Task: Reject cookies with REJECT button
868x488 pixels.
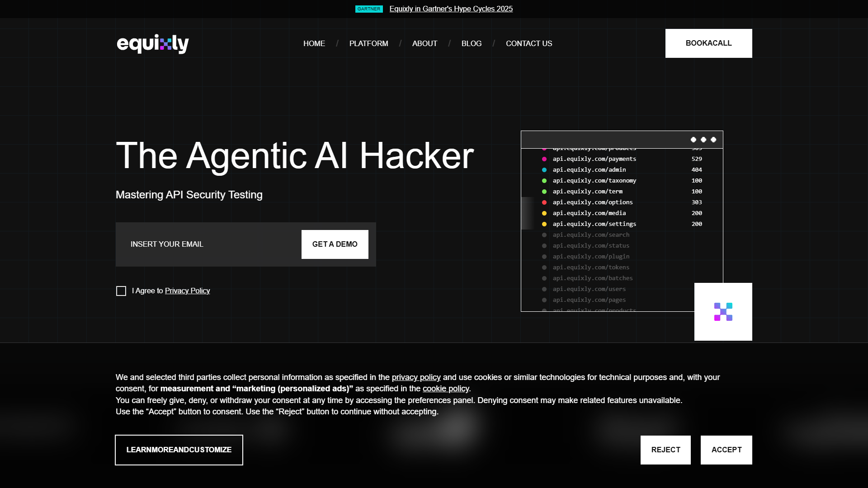Action: [665, 450]
